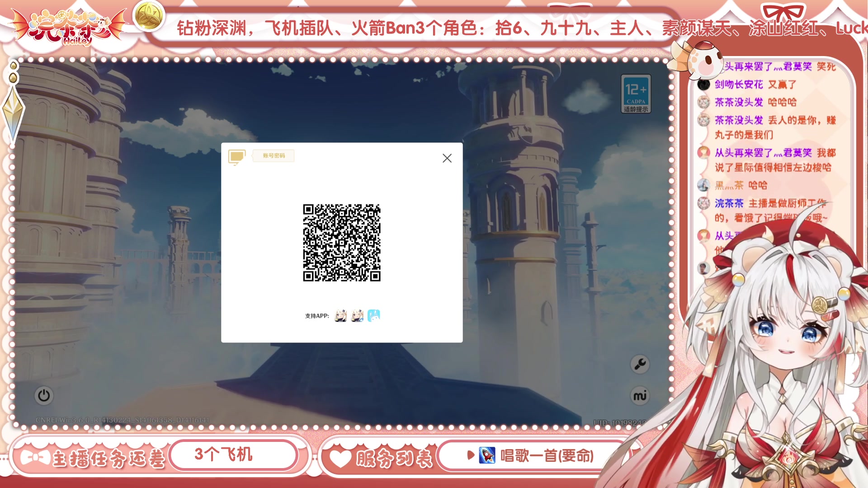Click the 支持APP: label
The height and width of the screenshot is (488, 868).
pyautogui.click(x=317, y=316)
